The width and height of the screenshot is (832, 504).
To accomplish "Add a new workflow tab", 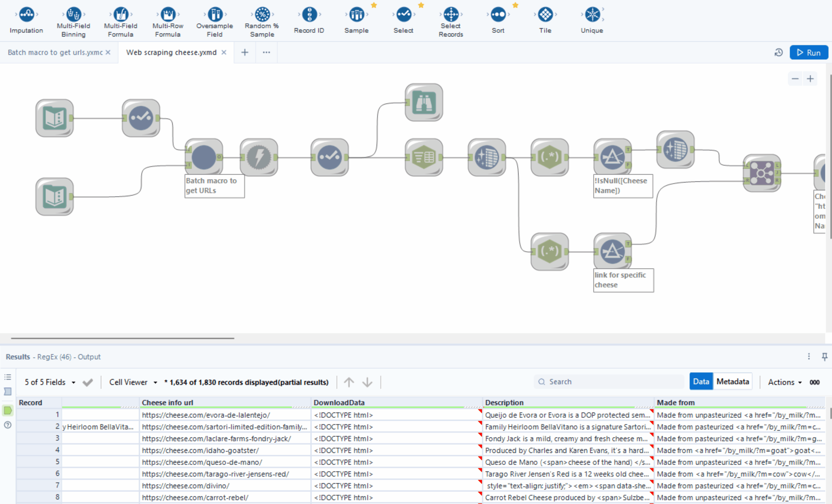I will [x=245, y=53].
